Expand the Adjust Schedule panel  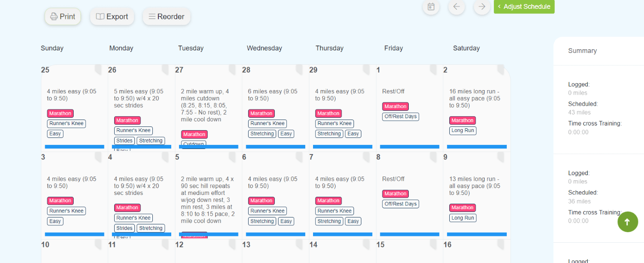[x=524, y=7]
